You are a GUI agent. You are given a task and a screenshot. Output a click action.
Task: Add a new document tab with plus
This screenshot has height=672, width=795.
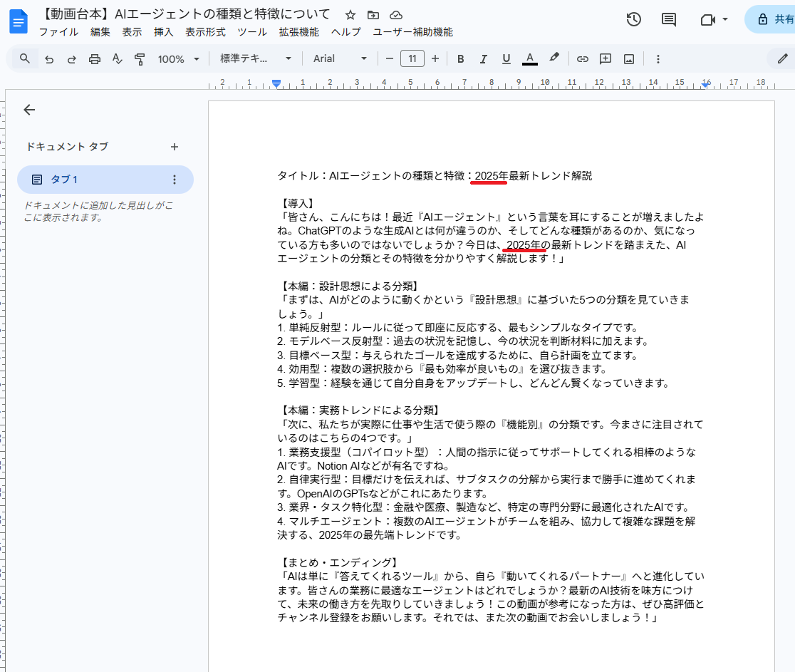tap(175, 147)
